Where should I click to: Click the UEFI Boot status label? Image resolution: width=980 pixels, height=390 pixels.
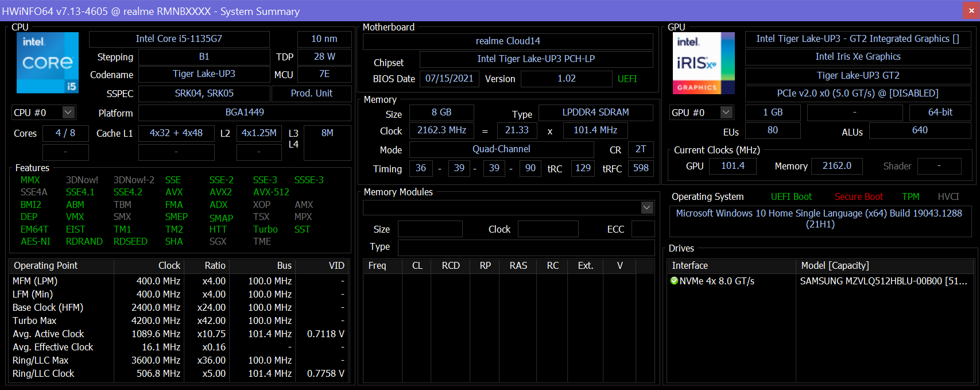pyautogui.click(x=791, y=197)
